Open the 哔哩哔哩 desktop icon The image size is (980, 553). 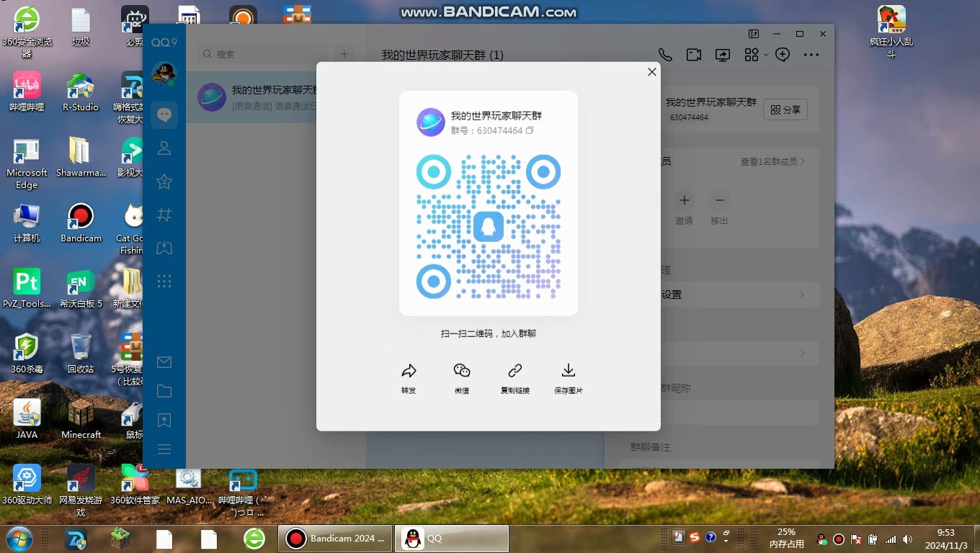[27, 91]
